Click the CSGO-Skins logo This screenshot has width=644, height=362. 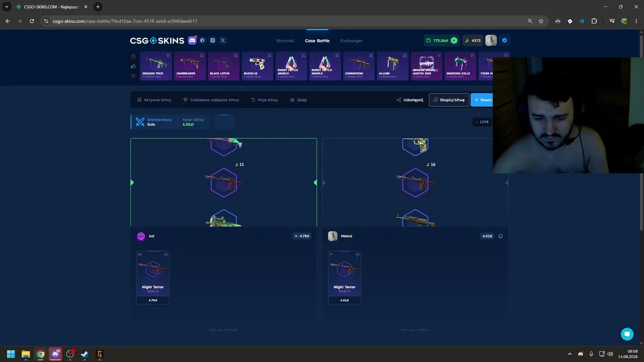[157, 40]
